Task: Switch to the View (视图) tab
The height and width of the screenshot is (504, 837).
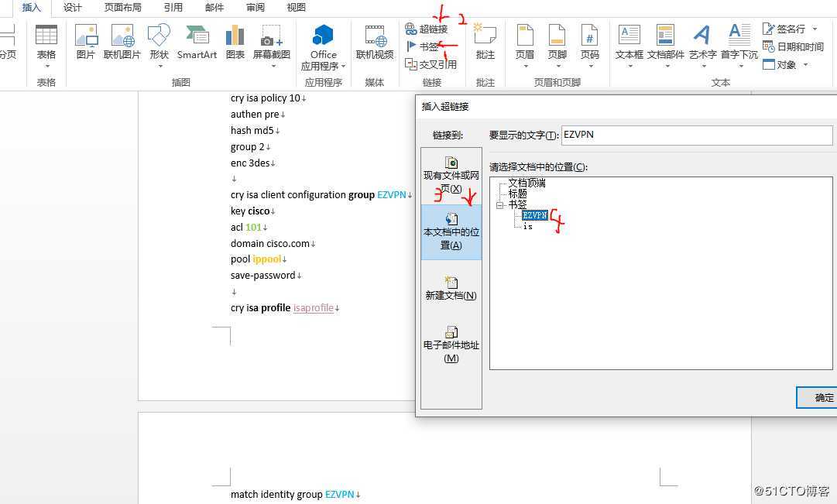Action: tap(296, 8)
